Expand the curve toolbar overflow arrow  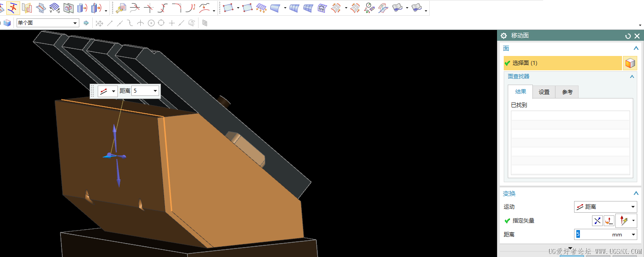(x=214, y=10)
